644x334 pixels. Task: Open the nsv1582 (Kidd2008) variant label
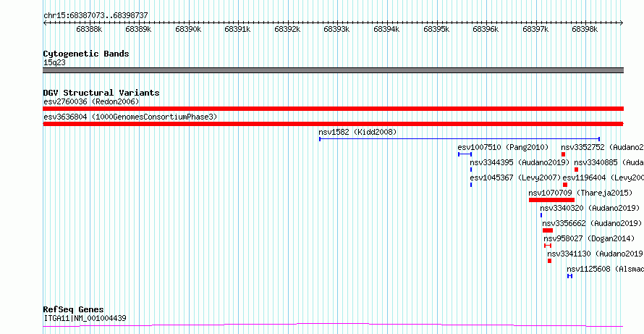pos(357,132)
